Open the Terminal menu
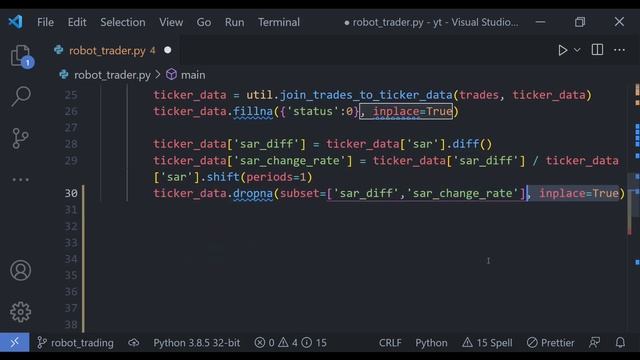 coord(279,22)
